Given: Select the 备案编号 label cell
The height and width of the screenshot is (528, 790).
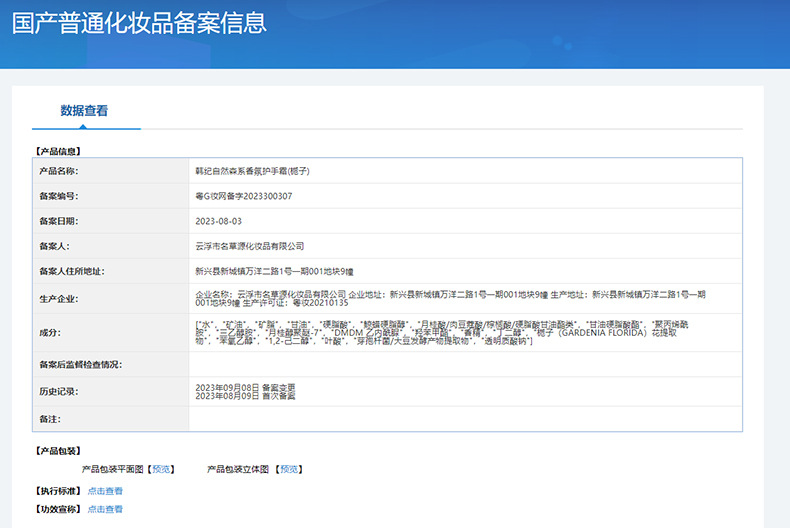Looking at the screenshot, I should [111, 196].
